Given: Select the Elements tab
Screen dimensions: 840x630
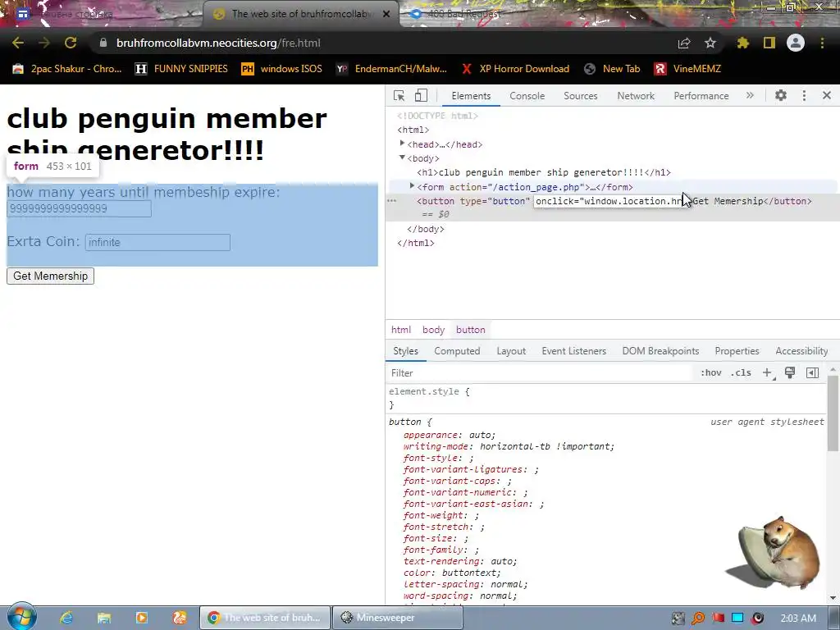Looking at the screenshot, I should [x=471, y=96].
